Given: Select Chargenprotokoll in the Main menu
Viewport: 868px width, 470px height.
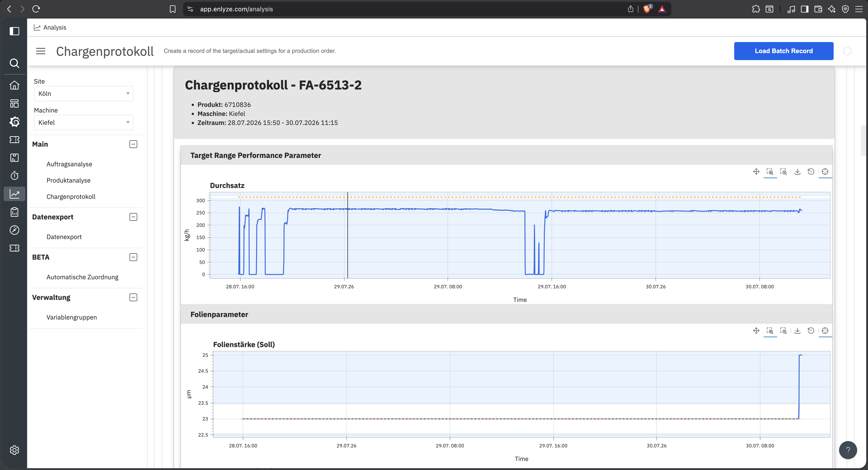Looking at the screenshot, I should pos(71,196).
